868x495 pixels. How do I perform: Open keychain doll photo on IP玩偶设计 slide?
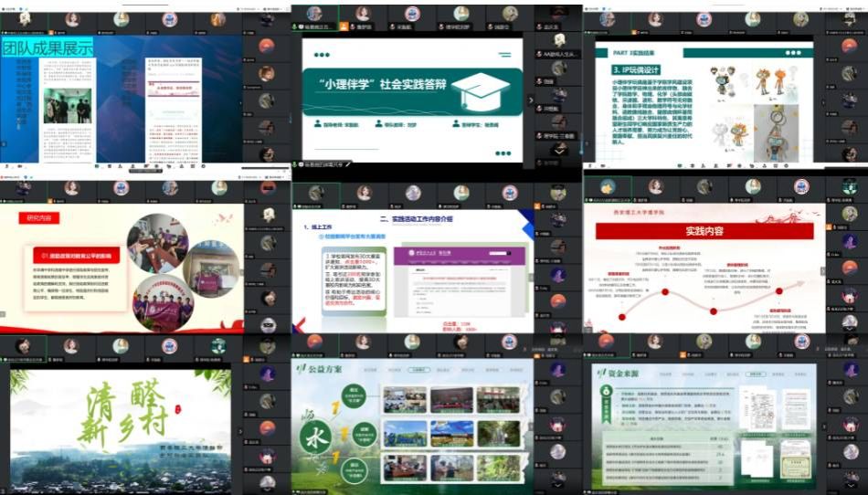click(776, 133)
